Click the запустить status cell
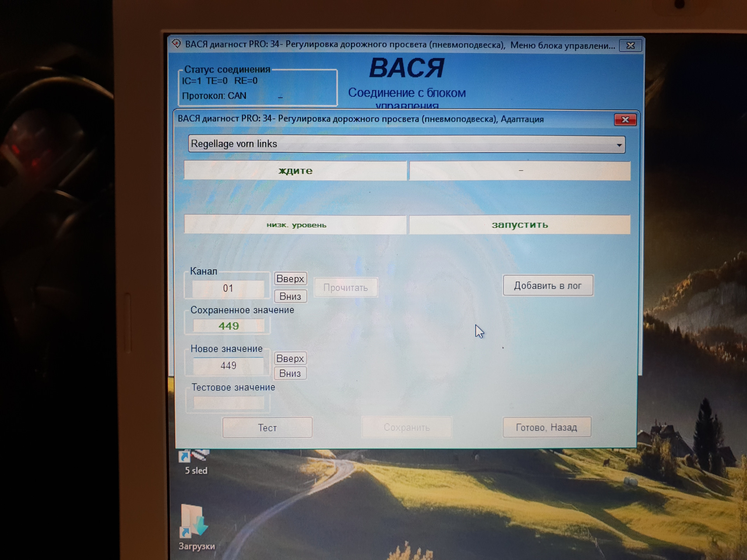Image resolution: width=747 pixels, height=560 pixels. [520, 225]
